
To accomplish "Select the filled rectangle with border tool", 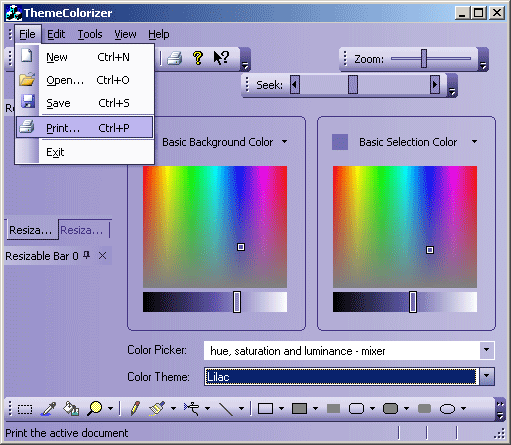I will [299, 408].
